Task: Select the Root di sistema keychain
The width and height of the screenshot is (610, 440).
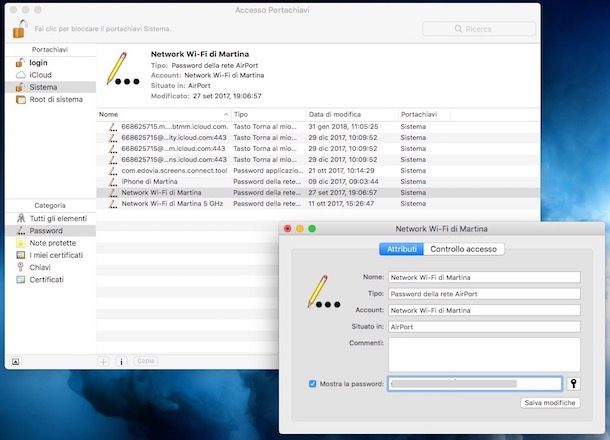Action: click(51, 99)
